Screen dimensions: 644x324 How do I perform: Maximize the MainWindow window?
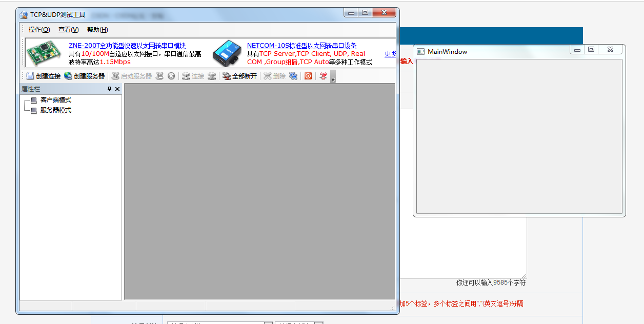coord(591,49)
